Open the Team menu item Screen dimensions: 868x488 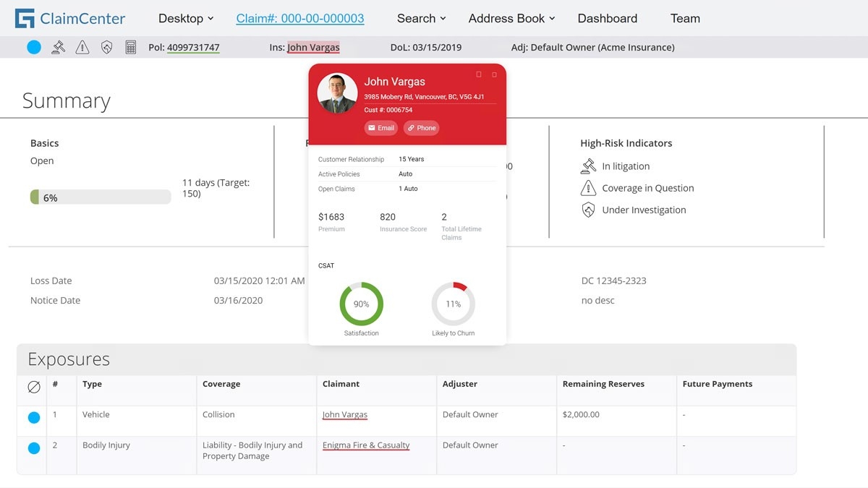pyautogui.click(x=684, y=18)
